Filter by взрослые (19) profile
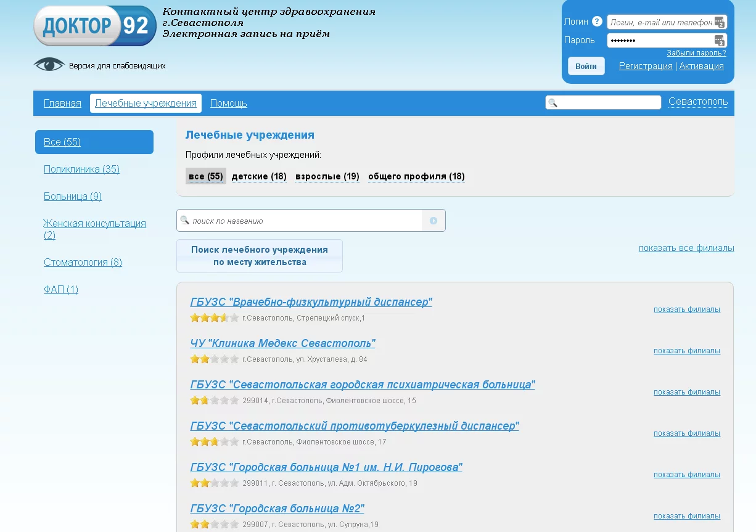Image resolution: width=756 pixels, height=532 pixels. coord(327,176)
